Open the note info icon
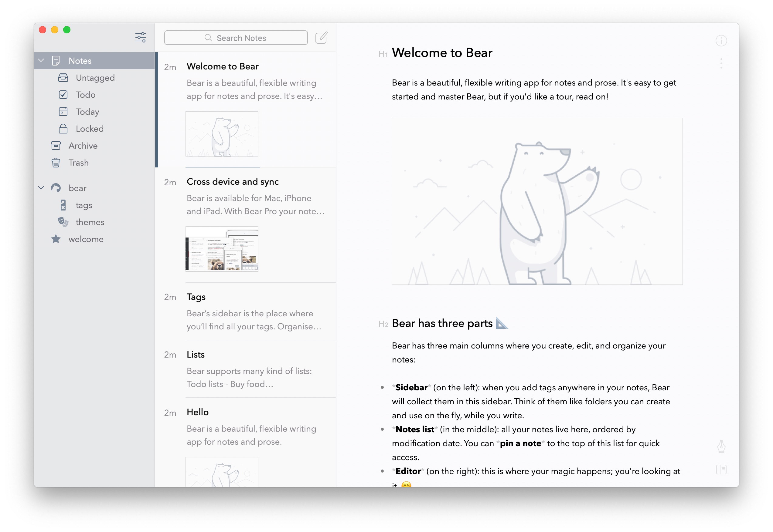The width and height of the screenshot is (773, 532). (x=721, y=41)
